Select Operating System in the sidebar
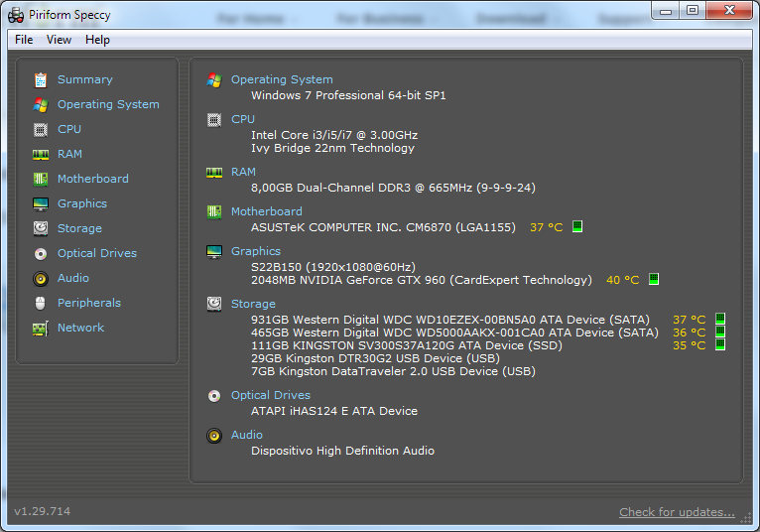760x532 pixels. (x=108, y=104)
